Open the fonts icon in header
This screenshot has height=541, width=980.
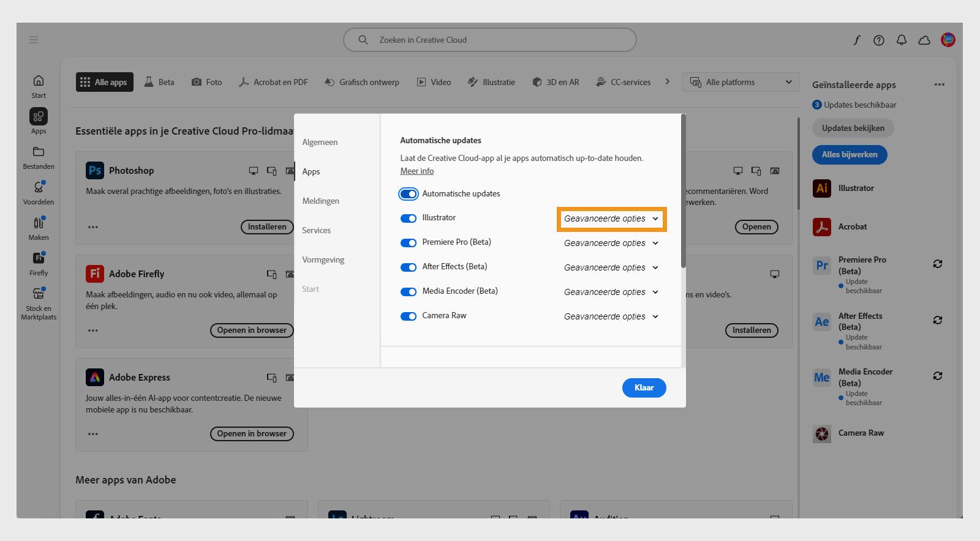coord(856,40)
